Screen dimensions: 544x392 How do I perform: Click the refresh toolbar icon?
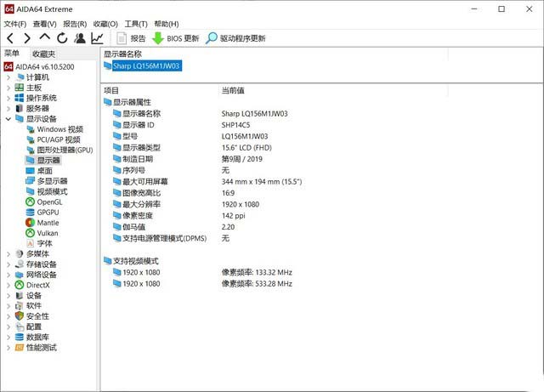pos(62,38)
